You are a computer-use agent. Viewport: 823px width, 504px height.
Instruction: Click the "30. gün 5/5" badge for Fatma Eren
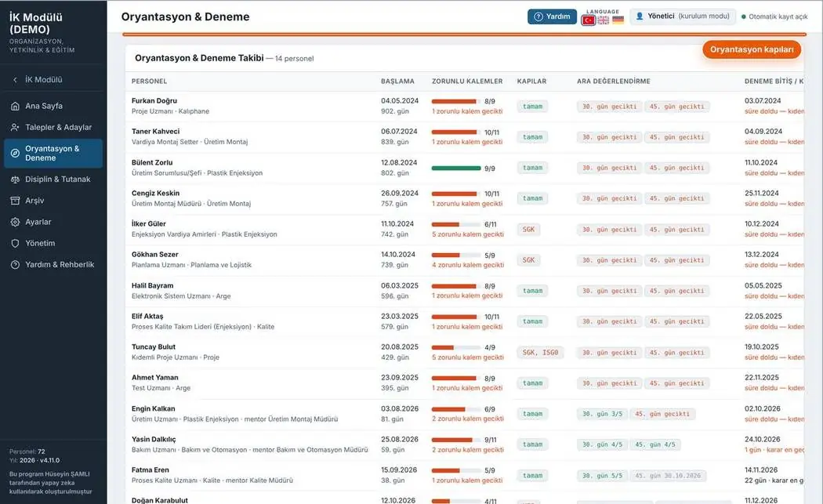(x=602, y=476)
